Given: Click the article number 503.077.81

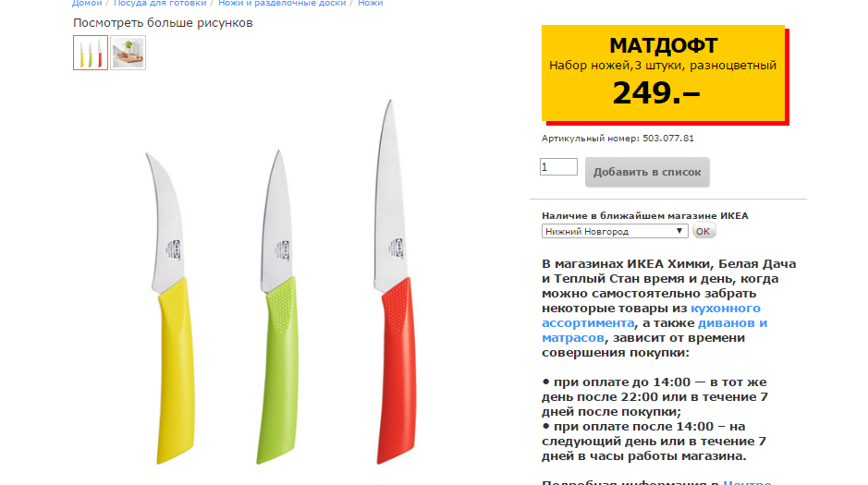Looking at the screenshot, I should (x=668, y=139).
